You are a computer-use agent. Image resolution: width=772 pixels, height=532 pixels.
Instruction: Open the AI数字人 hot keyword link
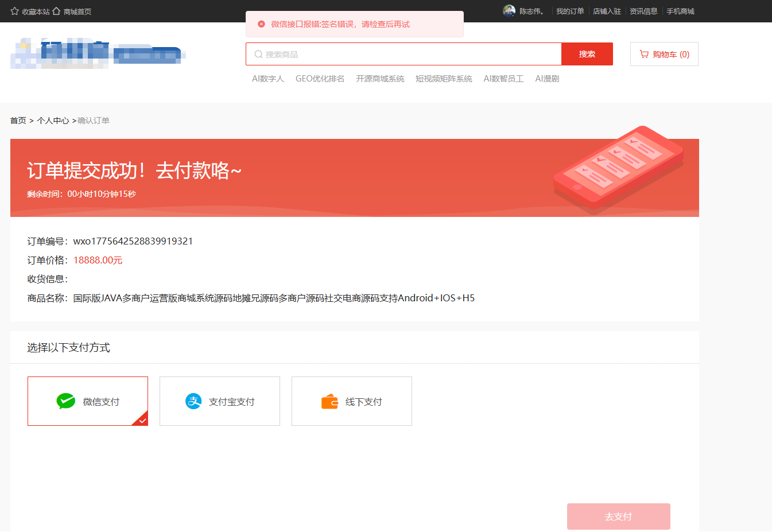click(268, 79)
